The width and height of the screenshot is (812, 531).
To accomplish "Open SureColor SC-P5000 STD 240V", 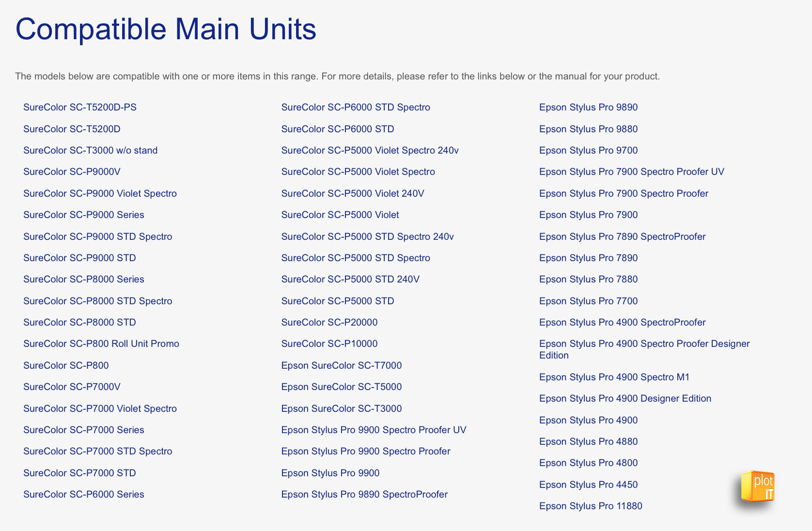I will pos(350,279).
